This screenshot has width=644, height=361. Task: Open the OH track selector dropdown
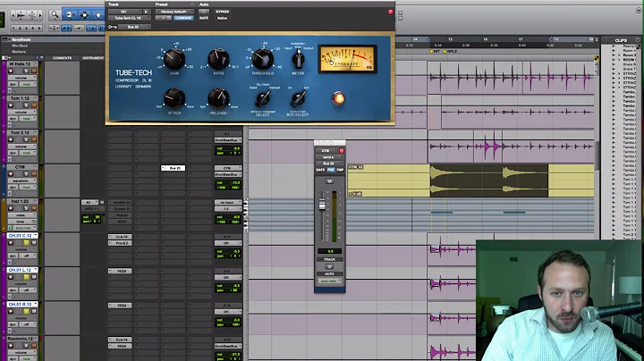coord(125,12)
